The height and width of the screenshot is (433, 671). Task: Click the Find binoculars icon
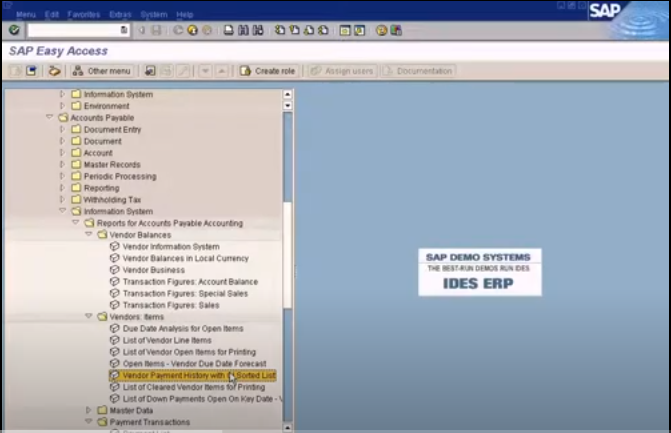click(x=243, y=30)
